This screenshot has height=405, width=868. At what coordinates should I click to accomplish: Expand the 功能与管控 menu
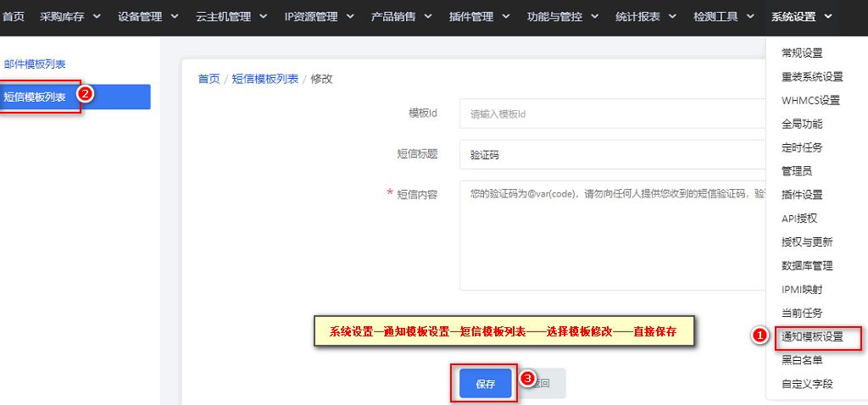tap(563, 17)
